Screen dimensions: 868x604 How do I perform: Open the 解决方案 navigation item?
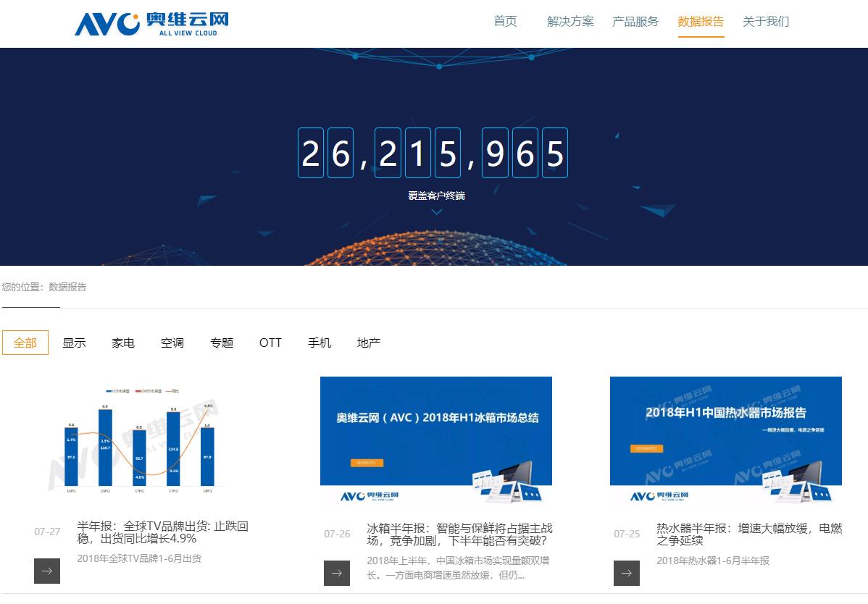pyautogui.click(x=570, y=22)
